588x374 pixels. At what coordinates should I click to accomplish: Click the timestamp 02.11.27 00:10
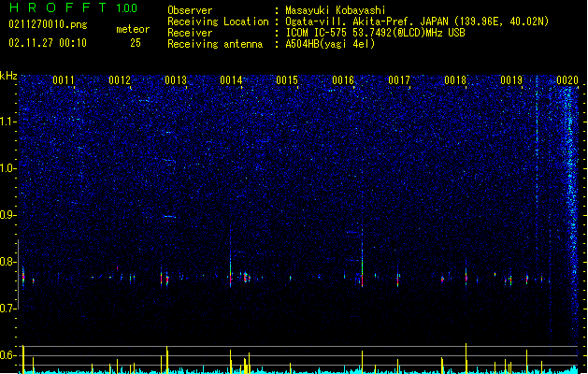pyautogui.click(x=48, y=43)
